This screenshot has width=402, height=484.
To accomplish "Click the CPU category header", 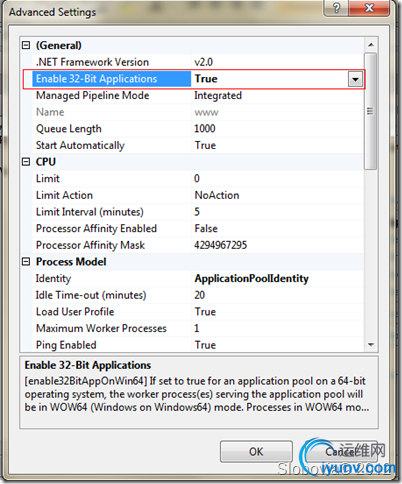I will pyautogui.click(x=46, y=162).
